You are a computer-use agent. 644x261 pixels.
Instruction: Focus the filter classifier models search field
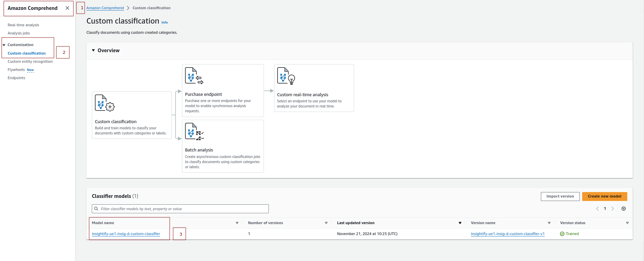click(180, 209)
